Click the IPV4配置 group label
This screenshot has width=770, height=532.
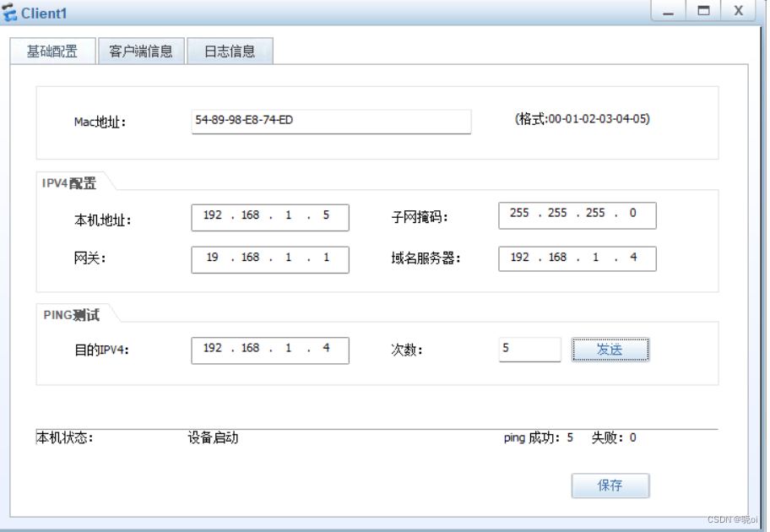[x=69, y=183]
